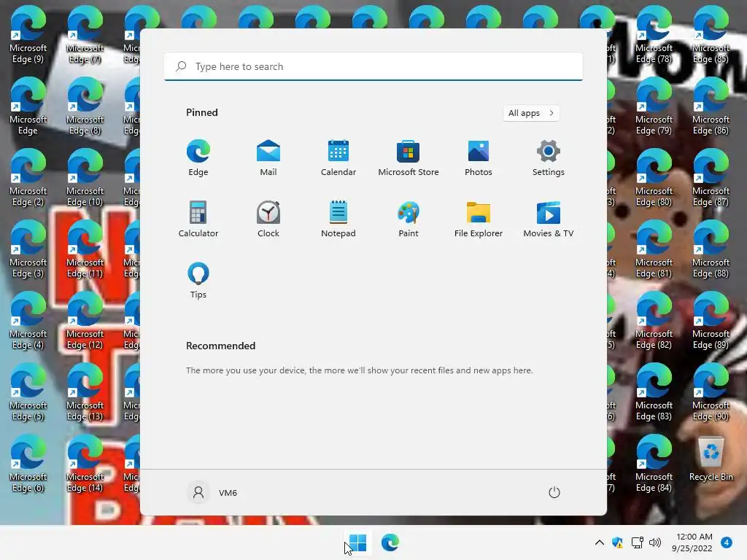Select Microsoft Edge (88) desktop shortcut
The width and height of the screenshot is (747, 560).
[711, 249]
